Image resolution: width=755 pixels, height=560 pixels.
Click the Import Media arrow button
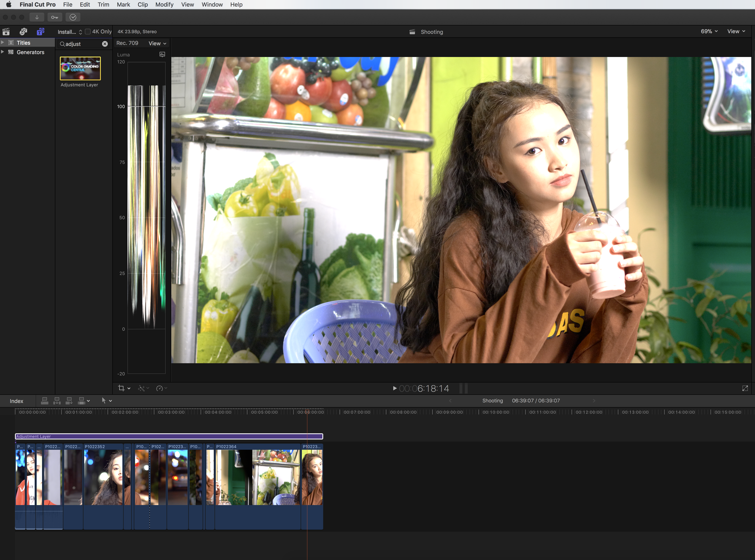click(37, 17)
